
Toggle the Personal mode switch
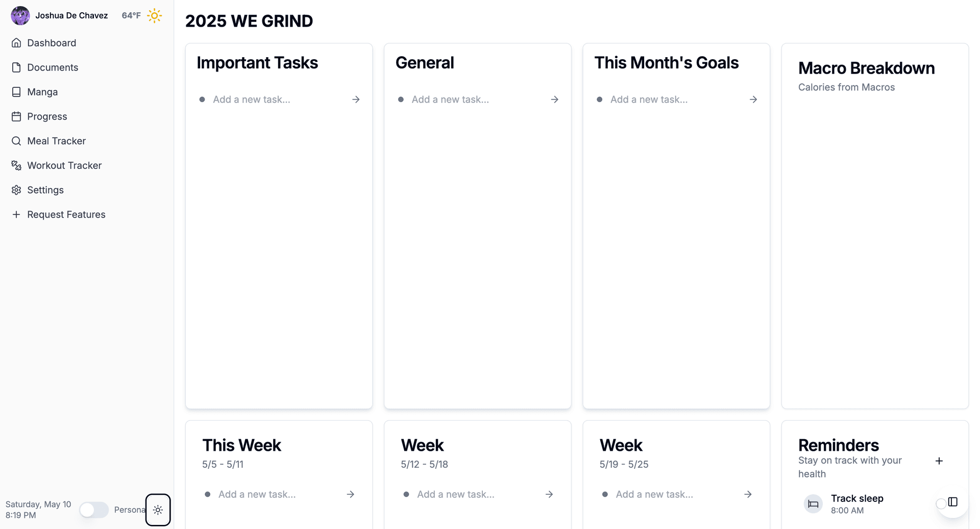point(94,509)
